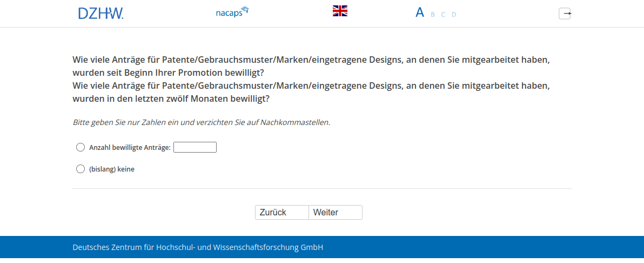Screen dimensions: 644x263
Task: Open the nacaps logo link
Action: tap(232, 12)
